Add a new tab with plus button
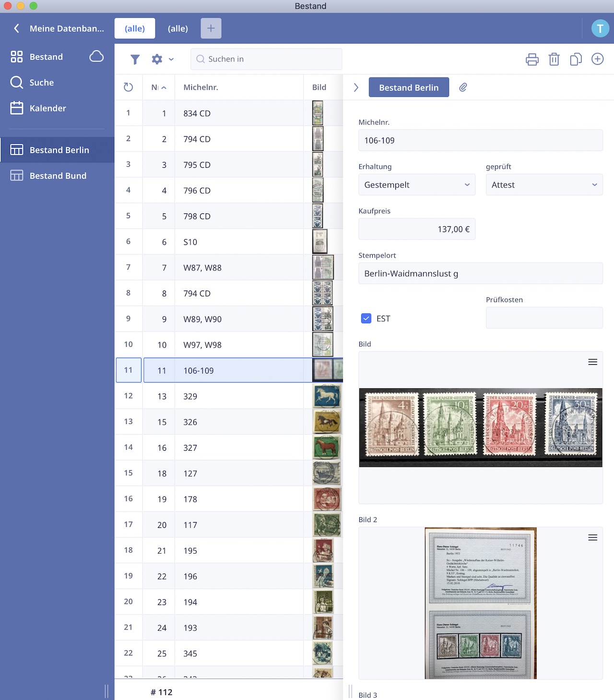This screenshot has height=700, width=614. 211,28
